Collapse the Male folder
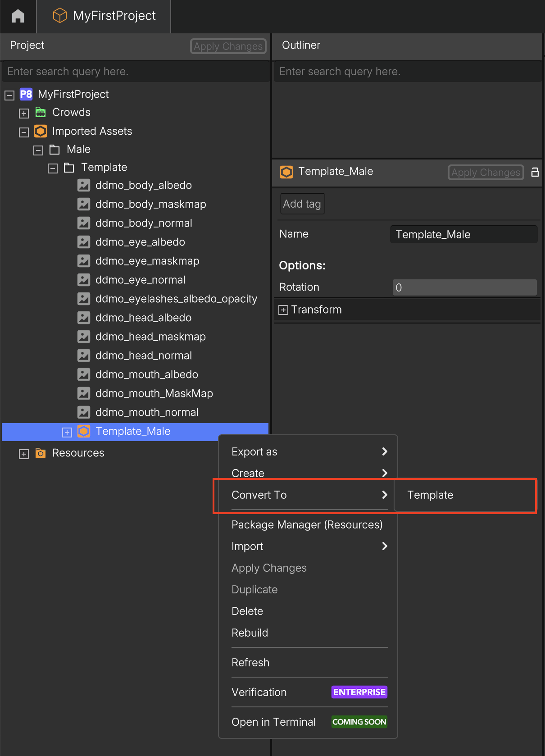 coord(38,150)
